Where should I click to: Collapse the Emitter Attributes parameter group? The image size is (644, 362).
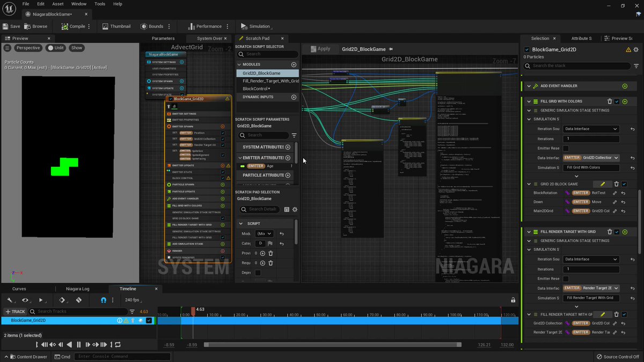[x=239, y=158]
